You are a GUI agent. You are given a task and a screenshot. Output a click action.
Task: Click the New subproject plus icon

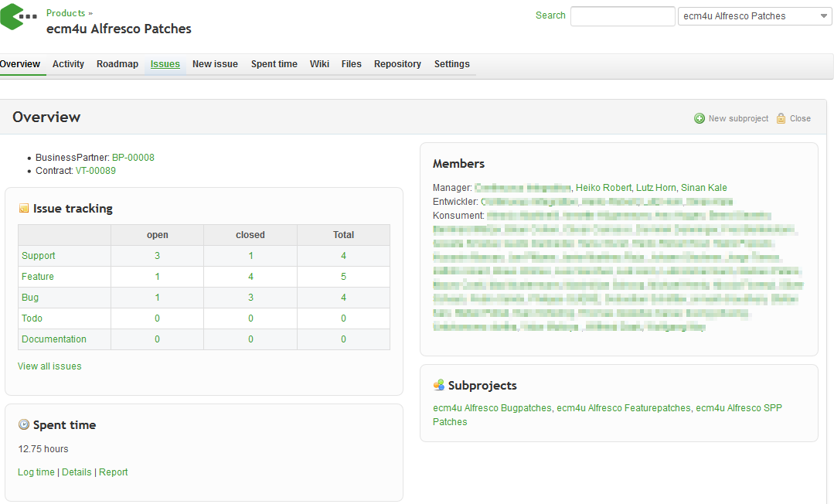pos(700,118)
